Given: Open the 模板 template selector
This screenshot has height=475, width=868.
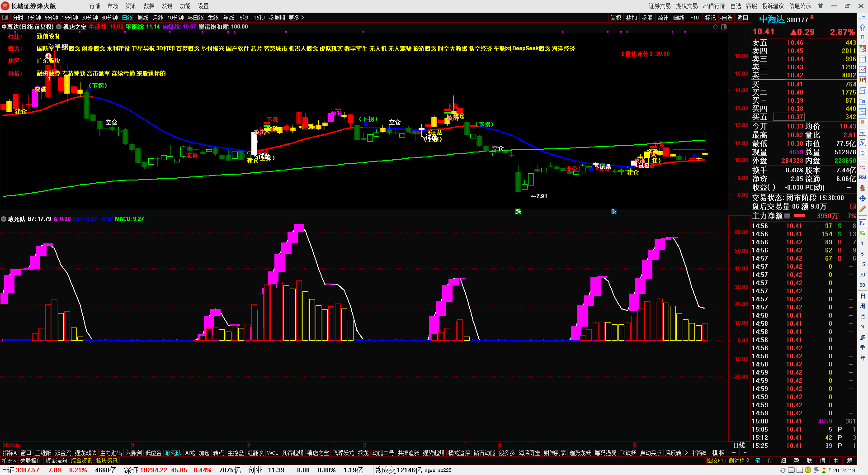Looking at the screenshot, I should coord(718,453).
